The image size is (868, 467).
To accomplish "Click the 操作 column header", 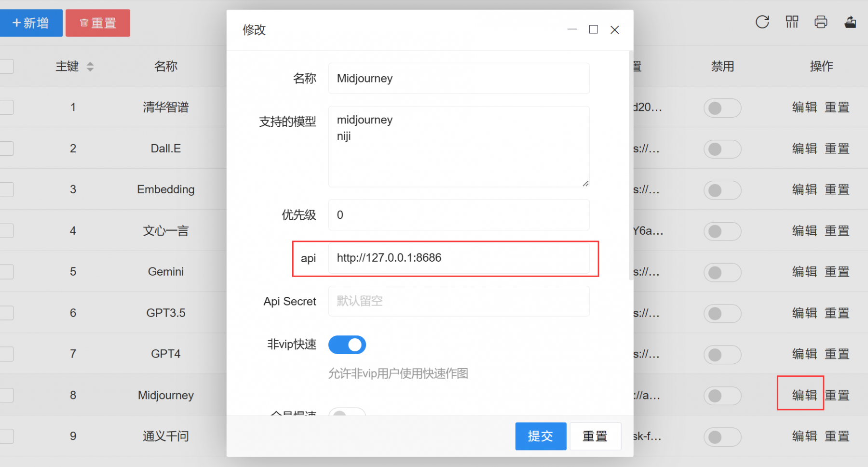I will coord(821,67).
